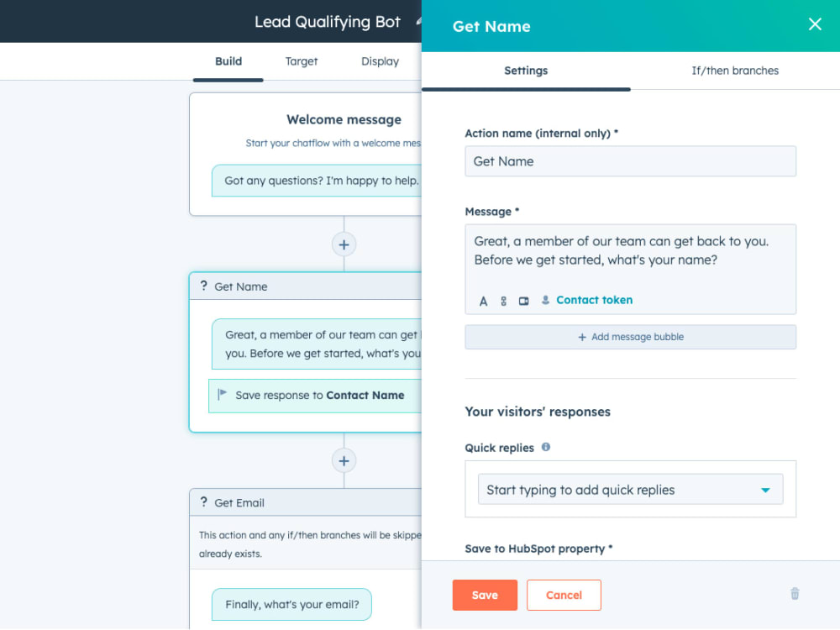Click inside the Action name field

point(630,160)
